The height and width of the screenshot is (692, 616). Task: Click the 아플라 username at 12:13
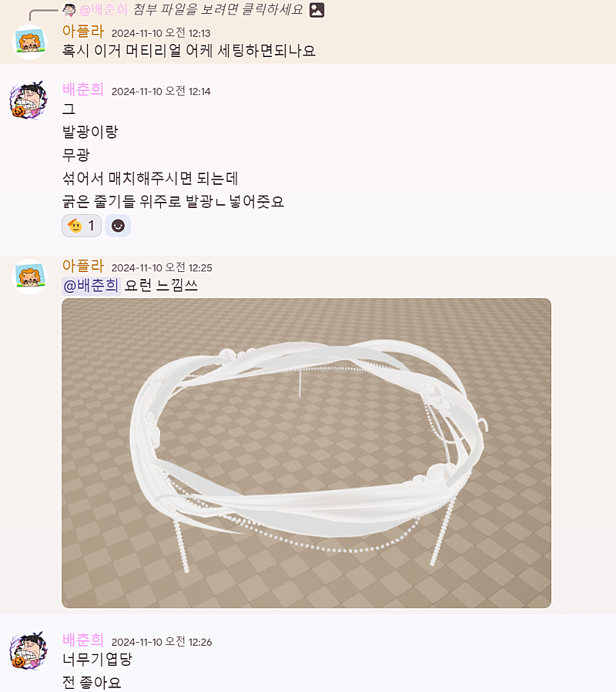click(83, 32)
